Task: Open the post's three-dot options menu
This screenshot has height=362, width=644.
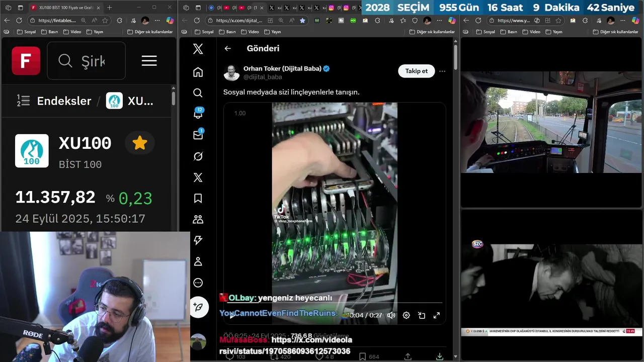Action: [x=442, y=71]
